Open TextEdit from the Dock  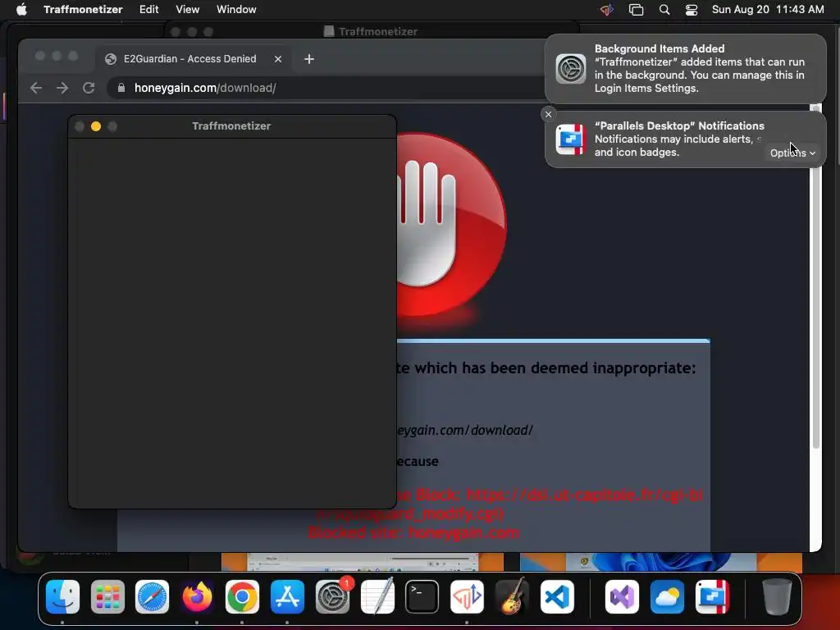[377, 597]
